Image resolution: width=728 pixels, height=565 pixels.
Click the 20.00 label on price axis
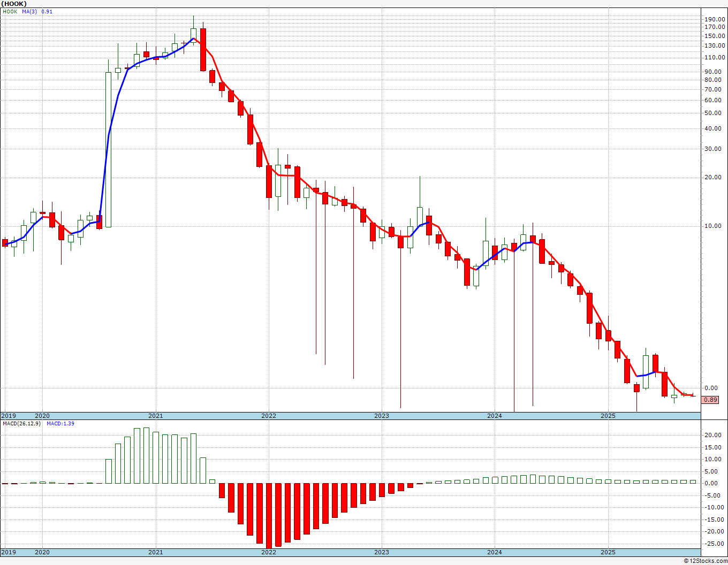tap(713, 177)
